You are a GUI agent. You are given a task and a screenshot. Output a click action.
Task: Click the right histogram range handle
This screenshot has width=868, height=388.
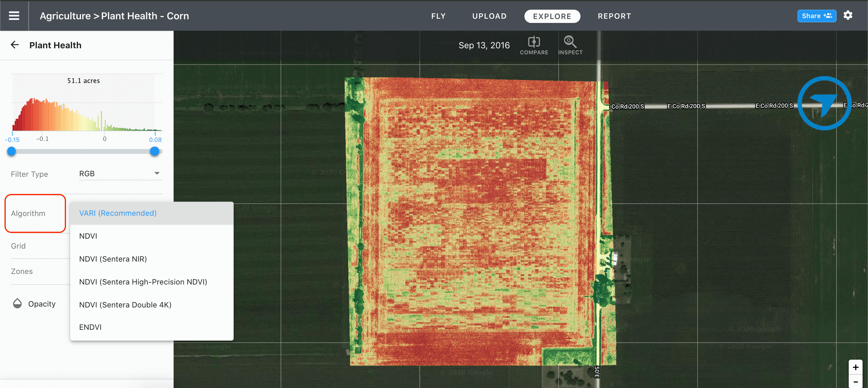tap(155, 151)
